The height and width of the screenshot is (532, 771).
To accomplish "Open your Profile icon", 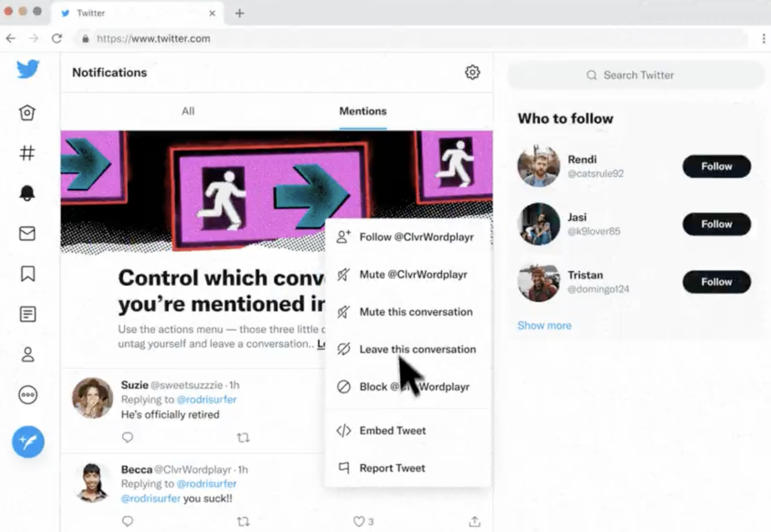I will coord(28,354).
